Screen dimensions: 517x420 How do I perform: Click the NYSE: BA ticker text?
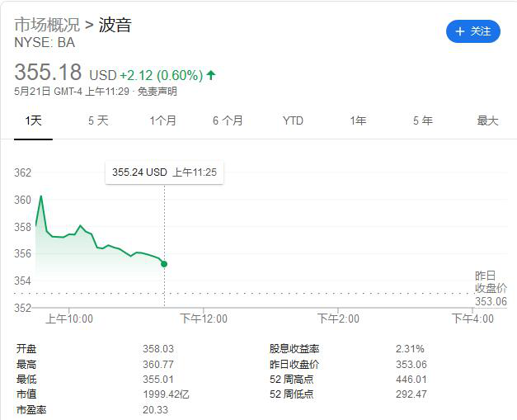coord(45,43)
